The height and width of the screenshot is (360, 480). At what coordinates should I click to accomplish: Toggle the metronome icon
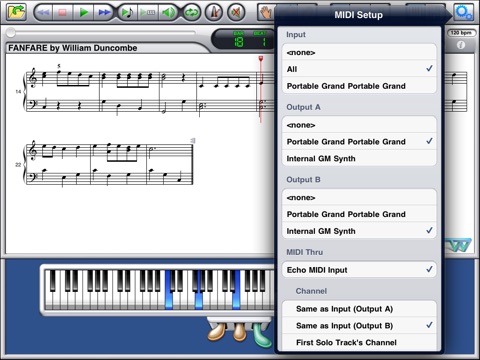click(x=214, y=13)
